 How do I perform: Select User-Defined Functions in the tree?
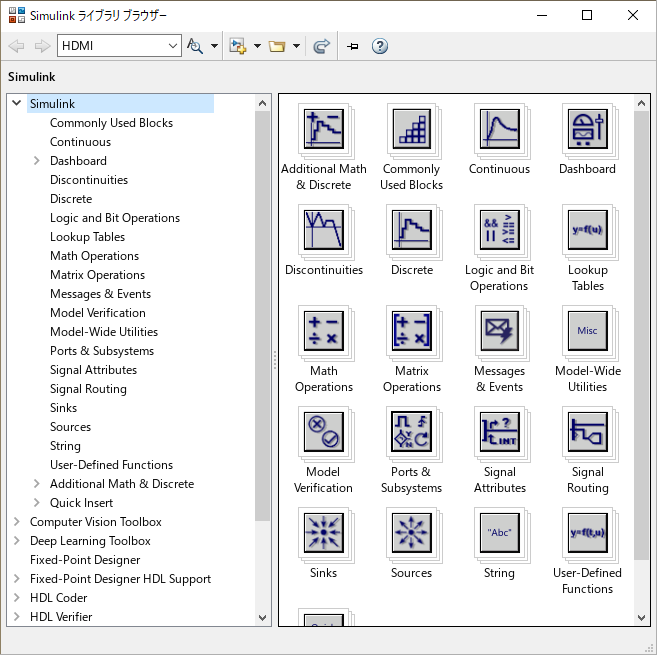[x=111, y=465]
